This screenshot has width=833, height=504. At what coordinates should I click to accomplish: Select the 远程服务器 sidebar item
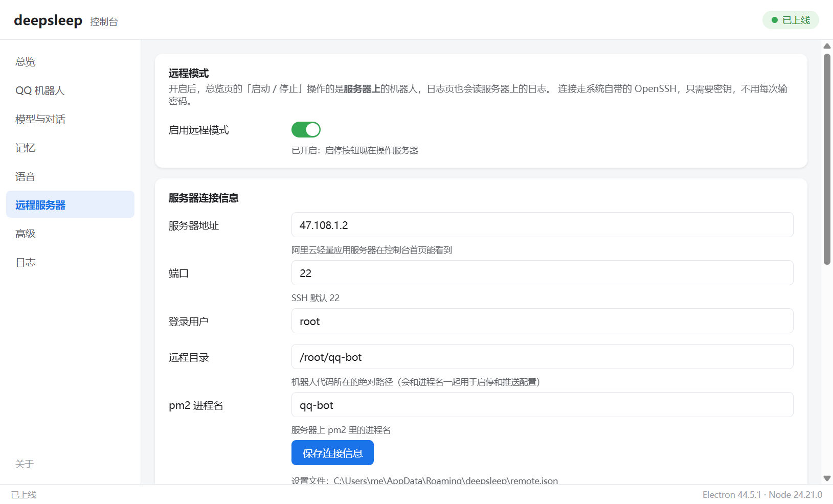(x=70, y=204)
